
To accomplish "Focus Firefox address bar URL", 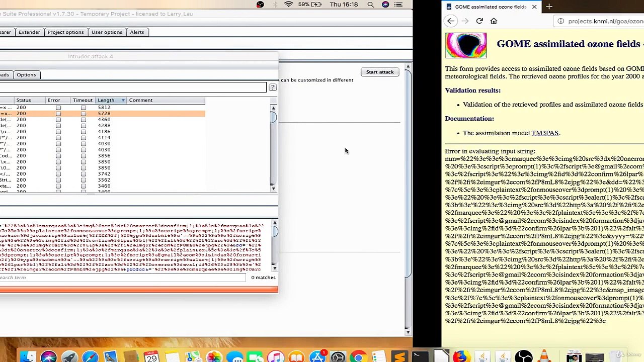I will [606, 21].
